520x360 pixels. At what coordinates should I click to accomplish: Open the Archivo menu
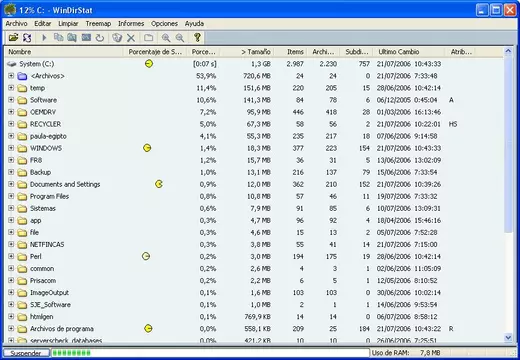click(x=16, y=24)
